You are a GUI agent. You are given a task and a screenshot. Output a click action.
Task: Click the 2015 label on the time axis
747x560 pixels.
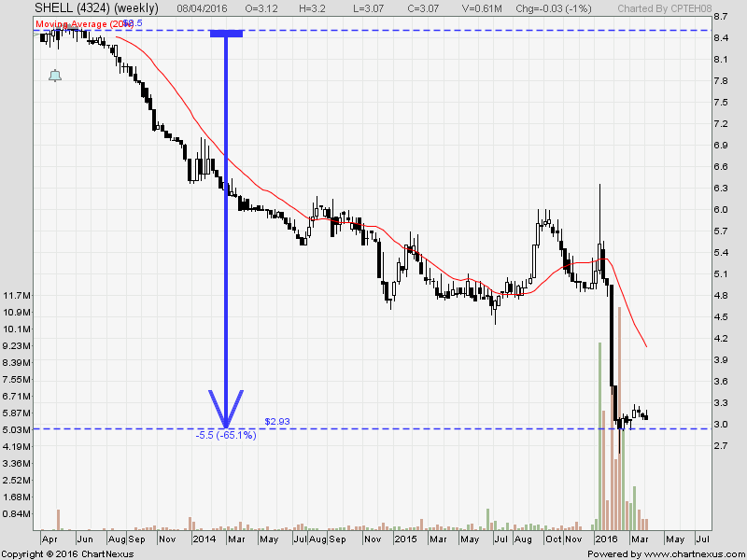(405, 539)
